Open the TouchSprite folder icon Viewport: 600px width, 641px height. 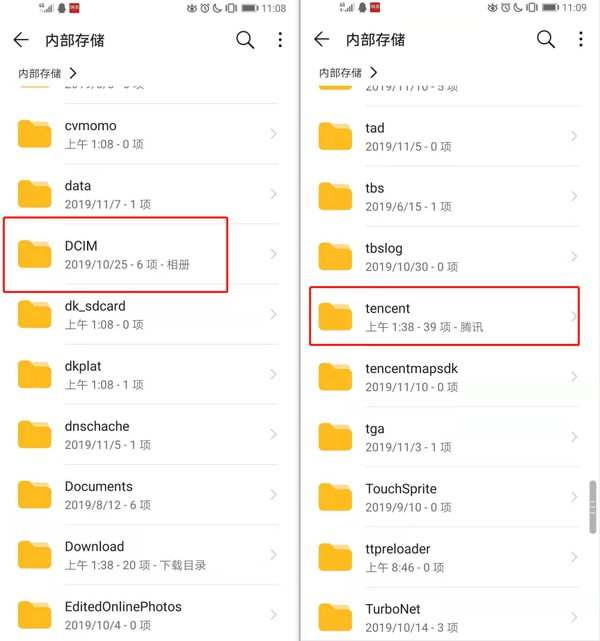335,497
